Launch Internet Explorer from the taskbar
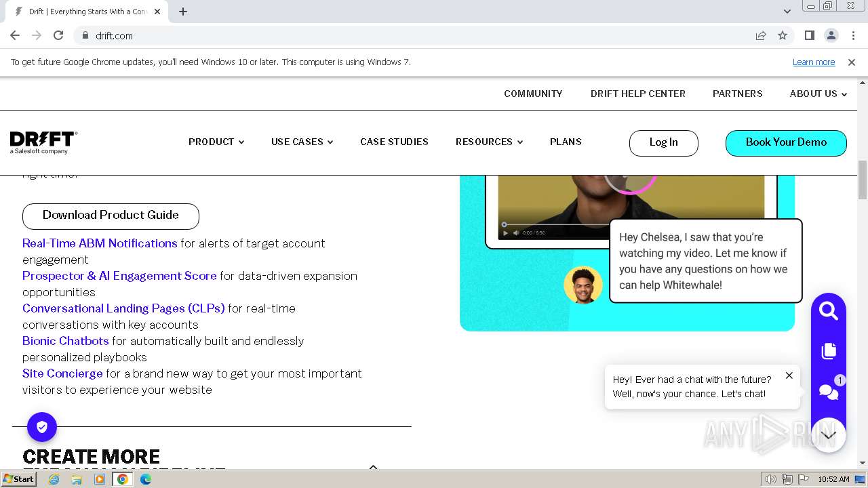The height and width of the screenshot is (488, 868). (54, 479)
